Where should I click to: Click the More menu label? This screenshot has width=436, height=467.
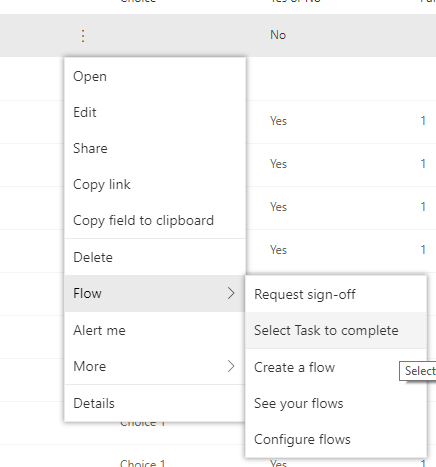pos(90,366)
